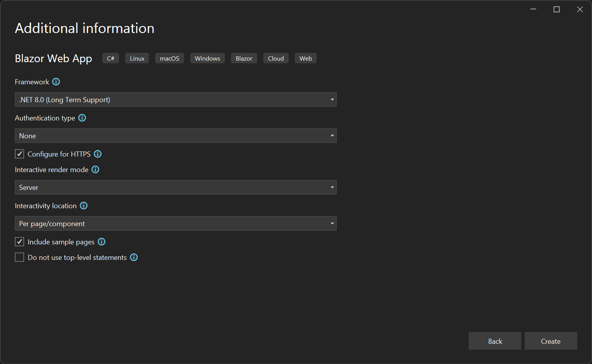Click info icon beside Include sample pages
The width and height of the screenshot is (592, 364).
102,242
